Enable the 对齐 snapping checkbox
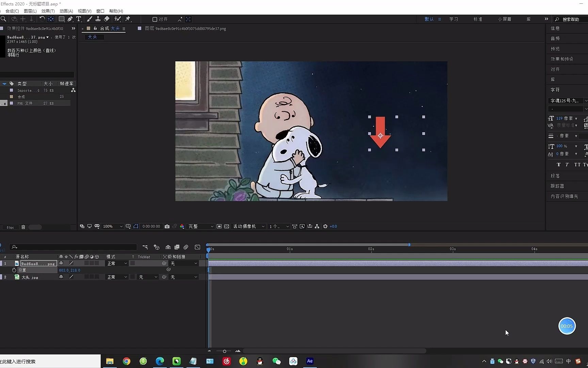 tap(155, 19)
